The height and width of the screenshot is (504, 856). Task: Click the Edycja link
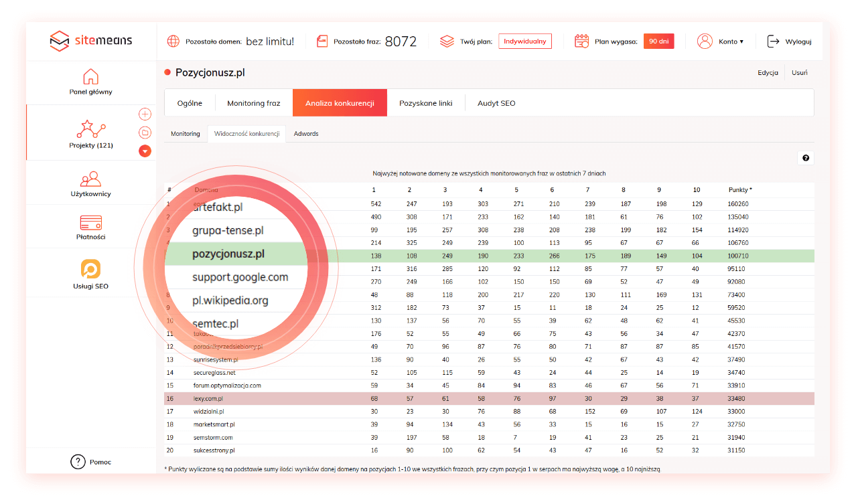click(768, 73)
